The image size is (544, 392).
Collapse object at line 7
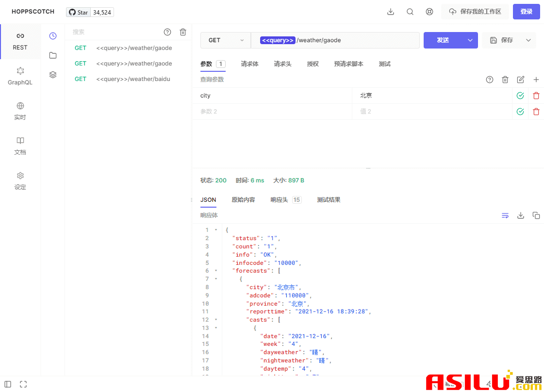click(216, 278)
